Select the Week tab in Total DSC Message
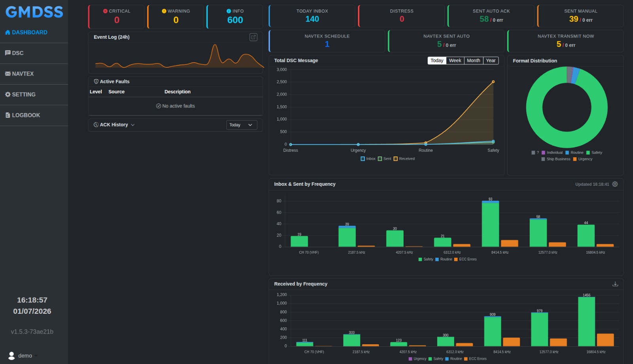 (x=455, y=60)
